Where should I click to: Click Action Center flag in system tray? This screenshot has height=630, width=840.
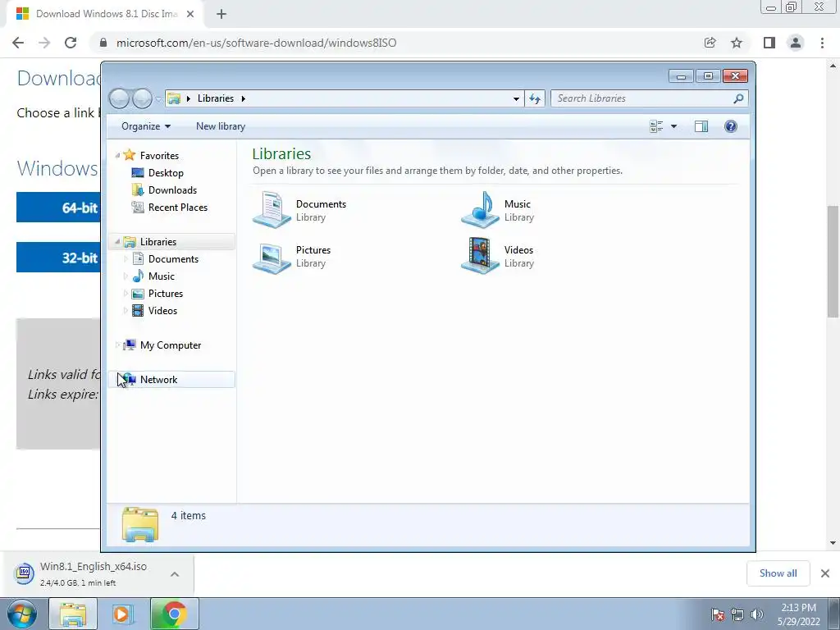(717, 614)
